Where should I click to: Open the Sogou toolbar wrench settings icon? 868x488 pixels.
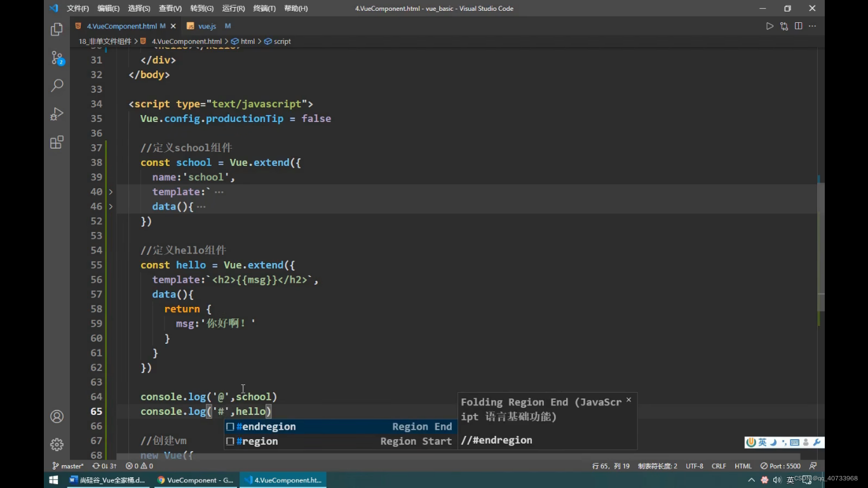817,442
